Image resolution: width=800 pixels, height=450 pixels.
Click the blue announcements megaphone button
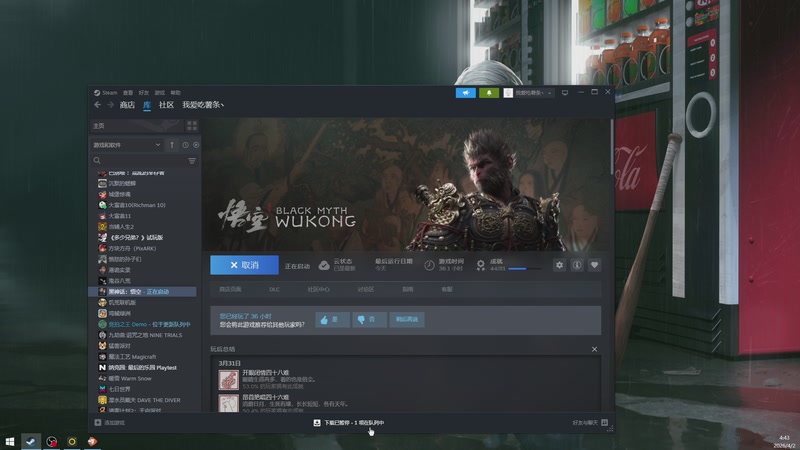coord(465,93)
